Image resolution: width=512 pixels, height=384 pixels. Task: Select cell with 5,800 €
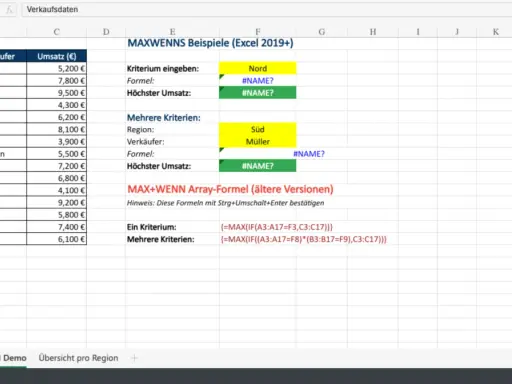57,215
